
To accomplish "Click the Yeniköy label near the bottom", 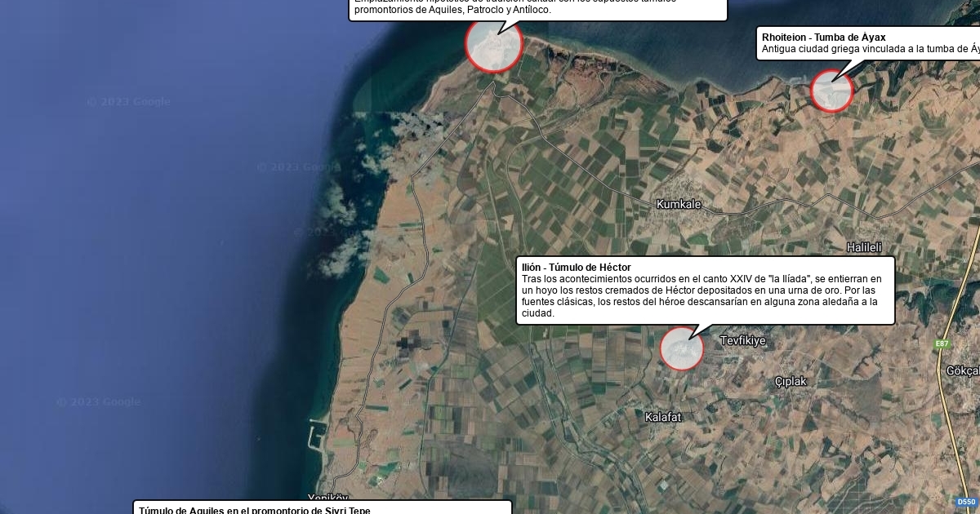I will [327, 498].
